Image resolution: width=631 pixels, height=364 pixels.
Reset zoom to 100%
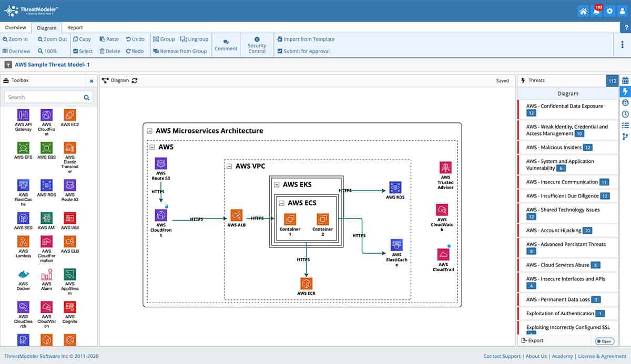pos(47,51)
